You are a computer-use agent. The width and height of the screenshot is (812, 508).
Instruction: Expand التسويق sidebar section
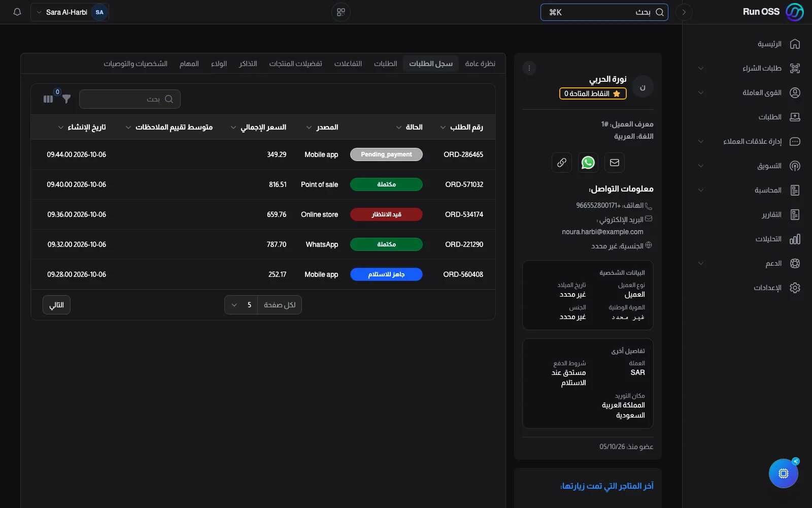(x=701, y=166)
